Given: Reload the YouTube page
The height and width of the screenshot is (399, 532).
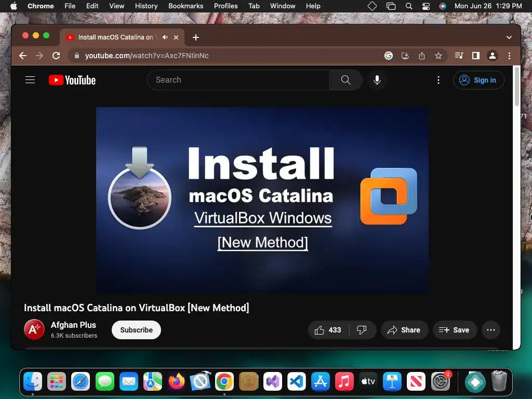Looking at the screenshot, I should [56, 56].
